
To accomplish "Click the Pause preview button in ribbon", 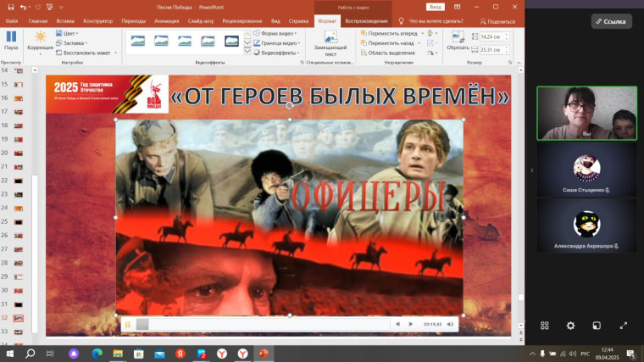I will click(x=11, y=40).
